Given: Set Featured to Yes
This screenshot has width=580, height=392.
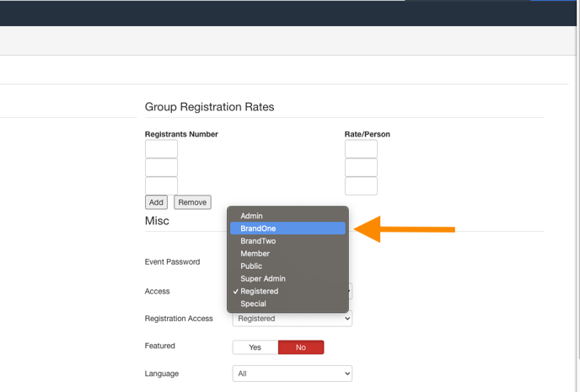Looking at the screenshot, I should pyautogui.click(x=255, y=347).
